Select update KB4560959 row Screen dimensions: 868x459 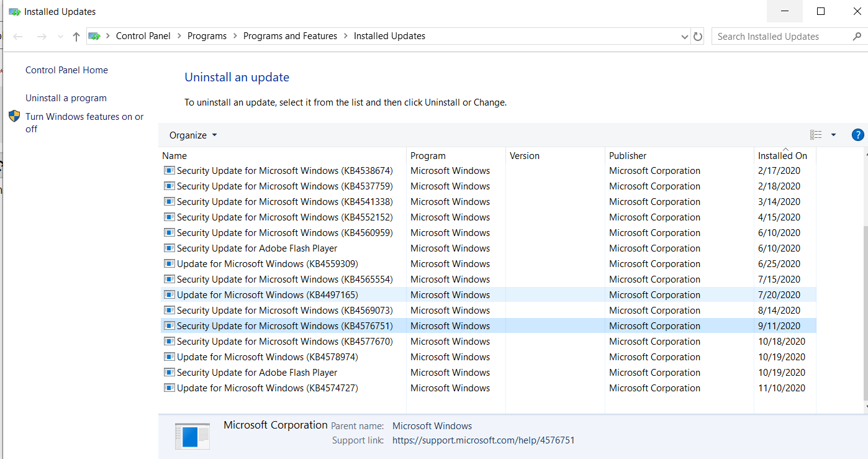(x=488, y=233)
